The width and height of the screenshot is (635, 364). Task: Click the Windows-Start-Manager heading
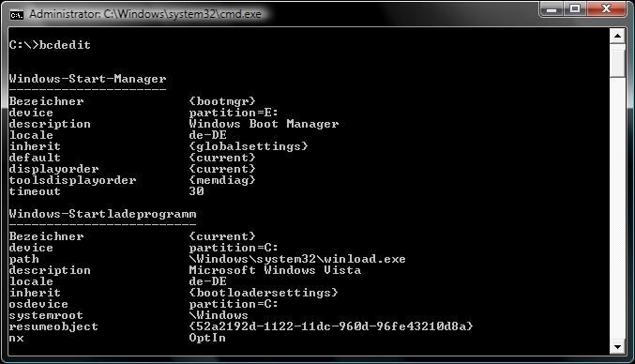pyautogui.click(x=88, y=79)
